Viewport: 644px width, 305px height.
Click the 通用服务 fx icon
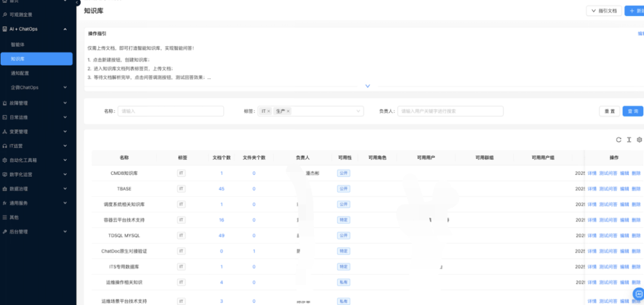point(5,203)
